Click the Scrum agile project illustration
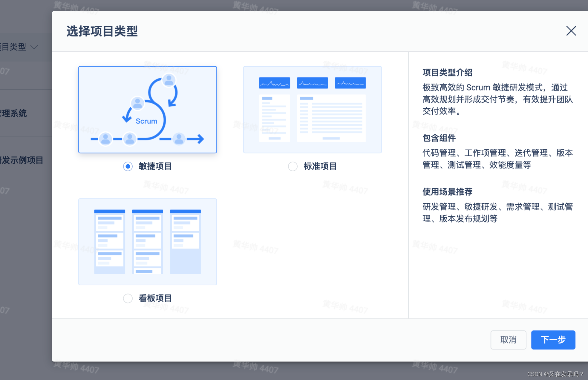588x380 pixels. (148, 110)
